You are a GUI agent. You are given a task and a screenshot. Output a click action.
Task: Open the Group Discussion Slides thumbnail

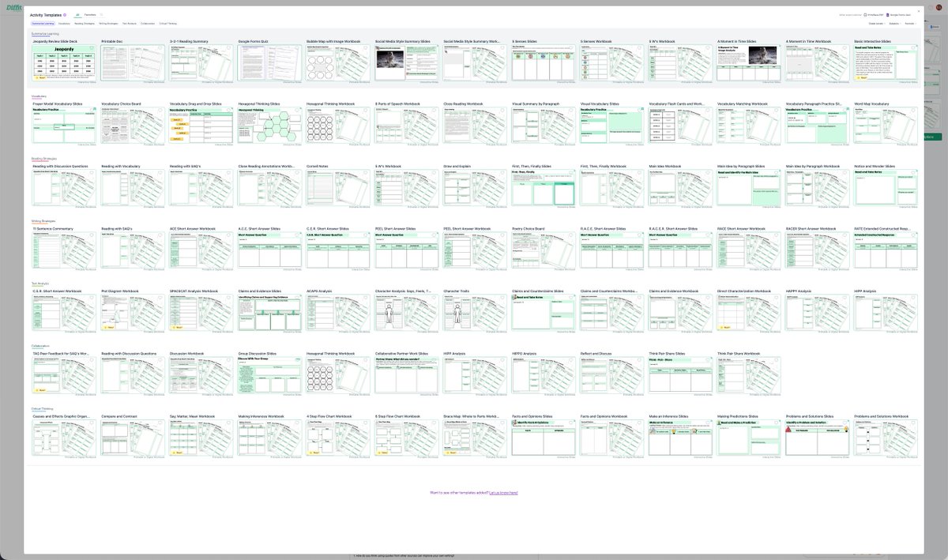point(269,376)
